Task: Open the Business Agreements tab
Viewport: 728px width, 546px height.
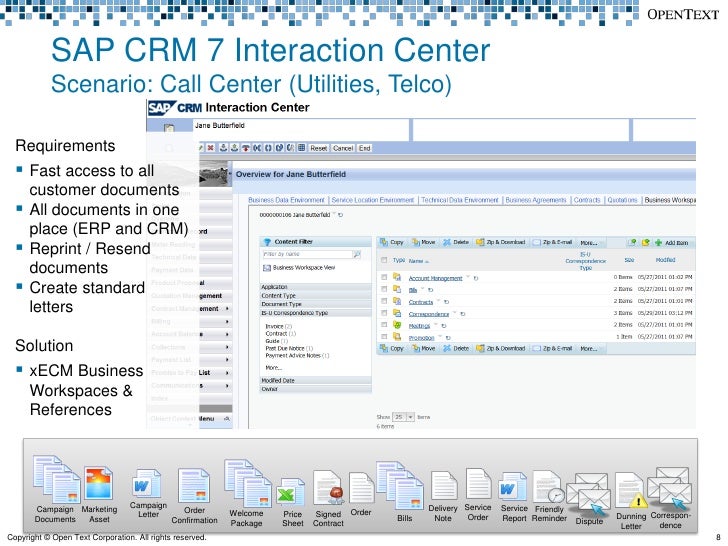Action: (x=536, y=200)
